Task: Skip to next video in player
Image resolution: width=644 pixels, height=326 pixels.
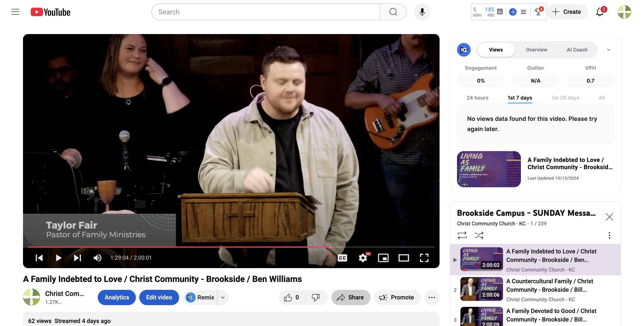Action: click(78, 257)
